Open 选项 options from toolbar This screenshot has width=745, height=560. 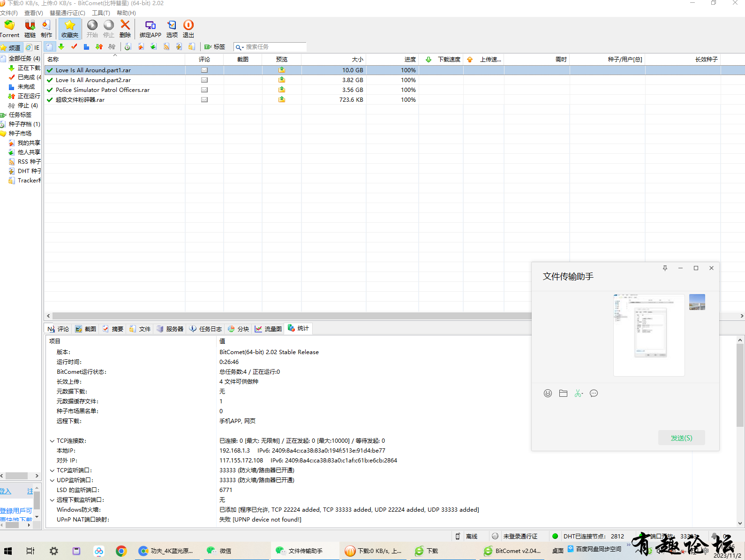pos(172,29)
